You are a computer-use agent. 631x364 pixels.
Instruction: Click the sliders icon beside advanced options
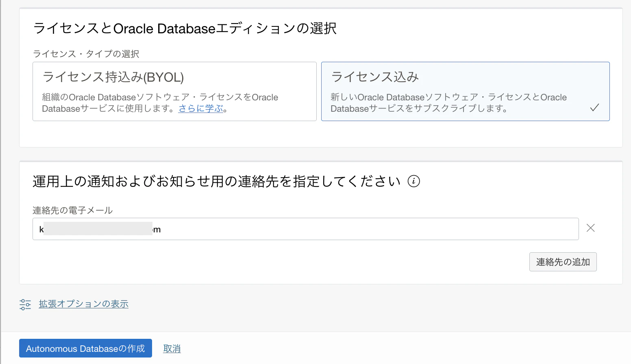[x=25, y=304]
